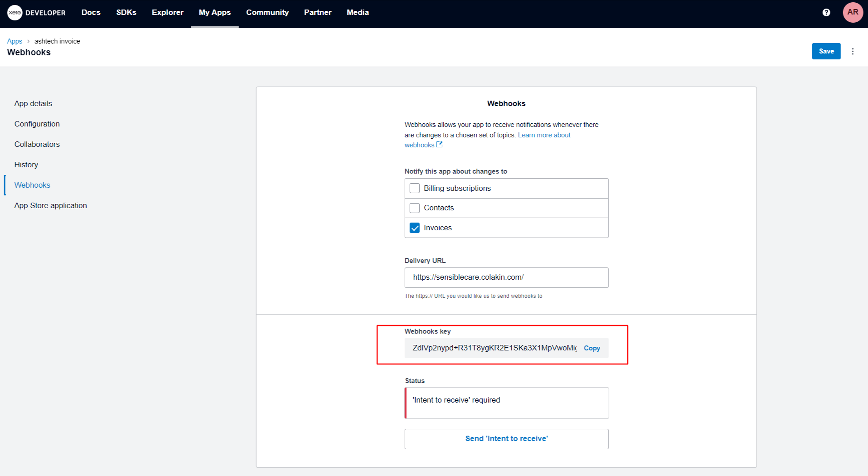The height and width of the screenshot is (476, 868).
Task: Open the help question mark icon
Action: (x=826, y=13)
